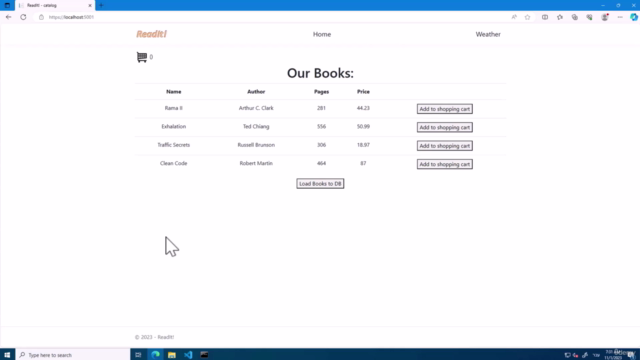The height and width of the screenshot is (360, 640).
Task: Add Clean Code to shopping cart
Action: pyautogui.click(x=444, y=164)
